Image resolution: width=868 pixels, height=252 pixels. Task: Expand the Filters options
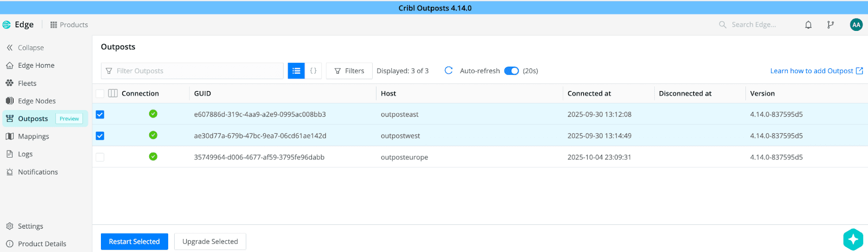click(349, 71)
